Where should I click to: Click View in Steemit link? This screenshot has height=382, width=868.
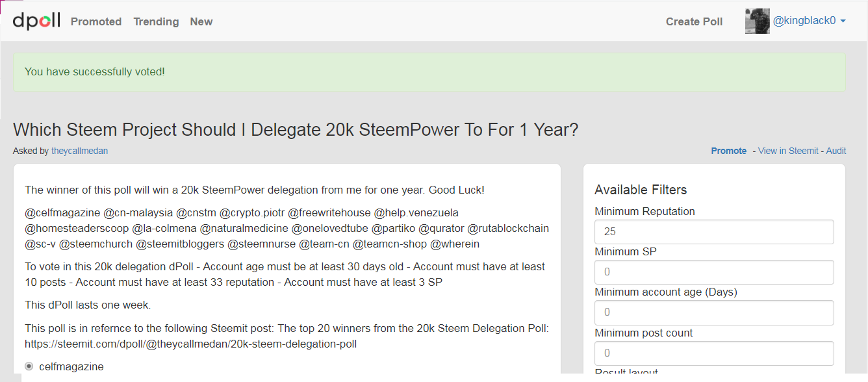pos(788,151)
